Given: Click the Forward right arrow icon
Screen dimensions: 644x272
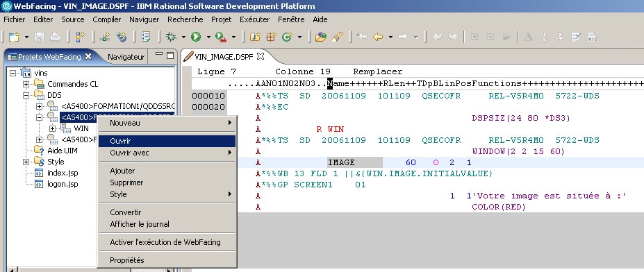Looking at the screenshot, I should click(403, 37).
